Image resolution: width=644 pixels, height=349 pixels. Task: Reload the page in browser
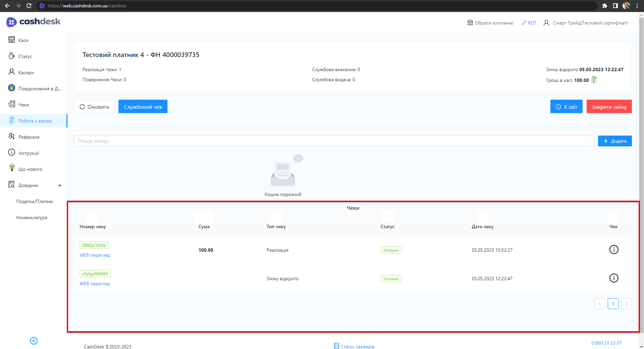tap(29, 6)
